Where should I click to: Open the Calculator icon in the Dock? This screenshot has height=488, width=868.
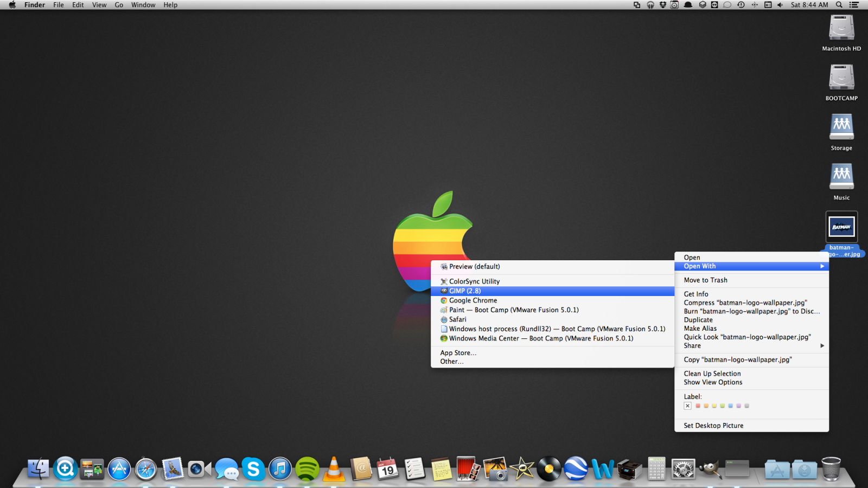pos(656,468)
